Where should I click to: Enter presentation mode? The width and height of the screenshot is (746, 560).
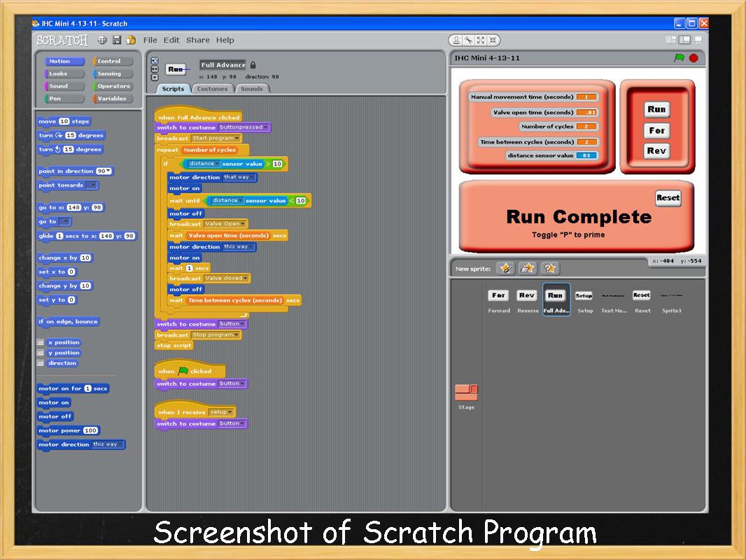tap(698, 40)
